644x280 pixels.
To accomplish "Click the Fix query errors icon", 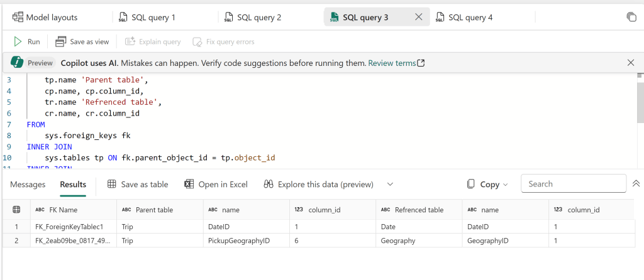I will (x=197, y=41).
